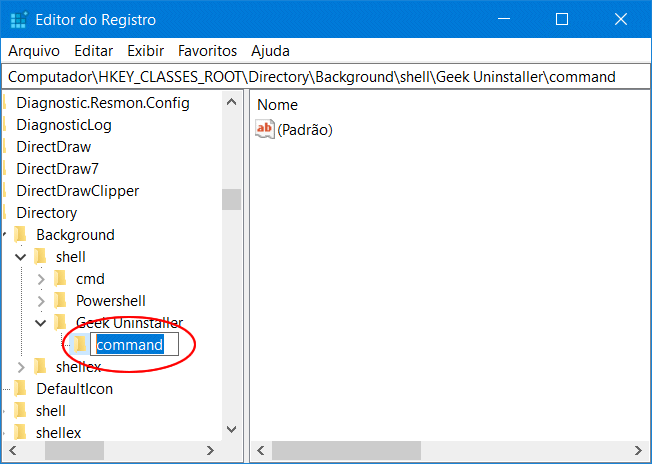The image size is (652, 464).
Task: Click the folder icon of the command key
Action: (80, 344)
